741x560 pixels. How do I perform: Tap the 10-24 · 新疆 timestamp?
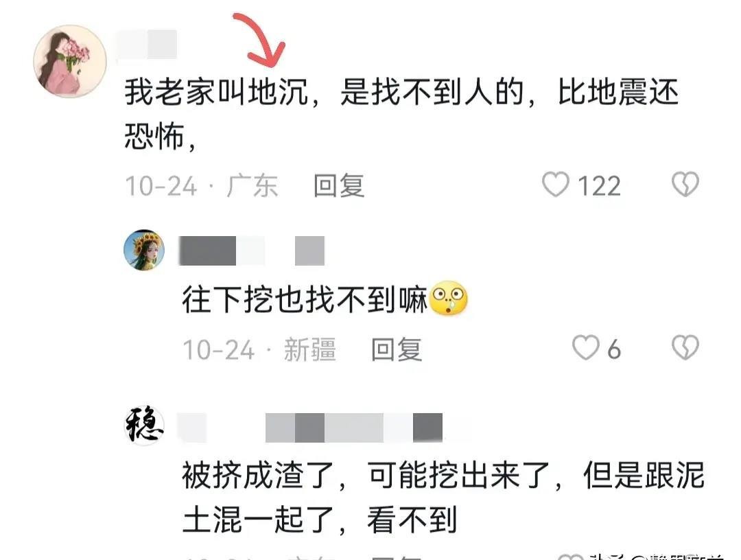click(x=259, y=350)
